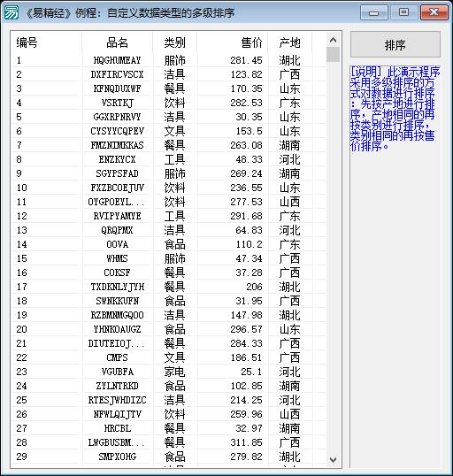This screenshot has height=476, width=453.
Task: Select the row with 品名 HQGHUMEAY
Action: [x=168, y=60]
